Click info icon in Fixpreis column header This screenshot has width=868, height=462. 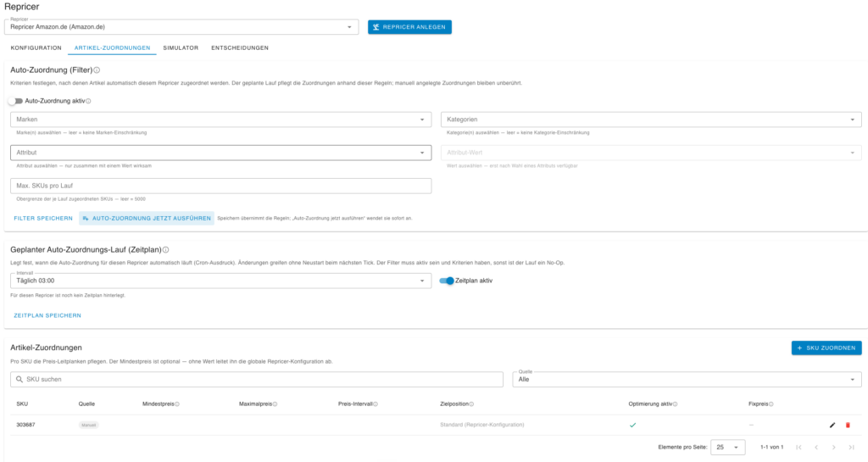coord(771,404)
